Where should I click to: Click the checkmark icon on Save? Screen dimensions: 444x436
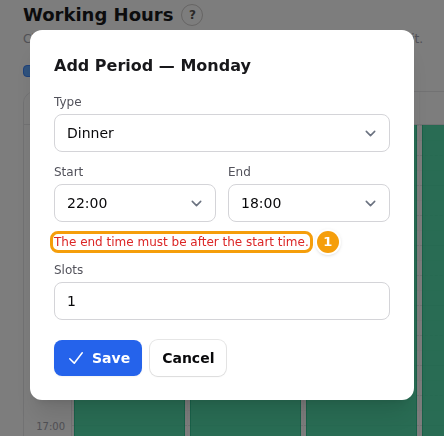point(76,358)
